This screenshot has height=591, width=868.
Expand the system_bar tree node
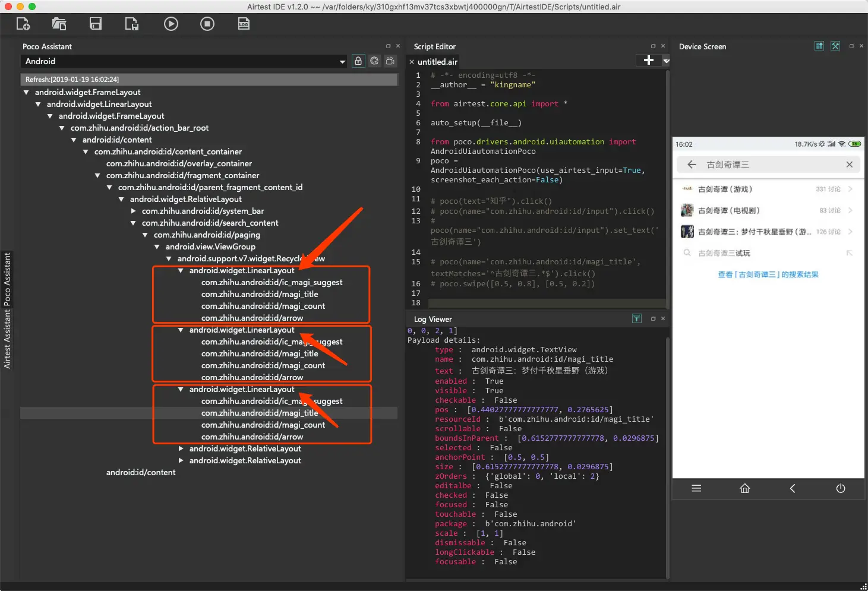pyautogui.click(x=133, y=211)
